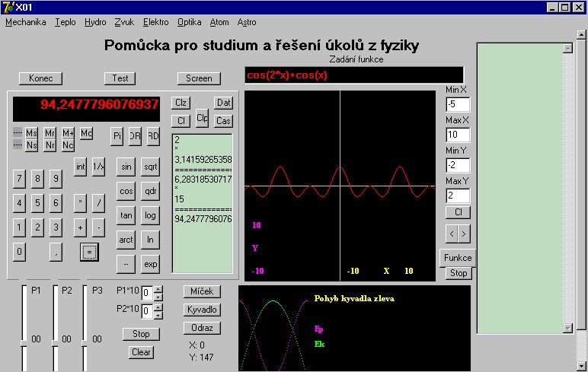Click the Dat button
The image size is (588, 372).
[x=223, y=103]
